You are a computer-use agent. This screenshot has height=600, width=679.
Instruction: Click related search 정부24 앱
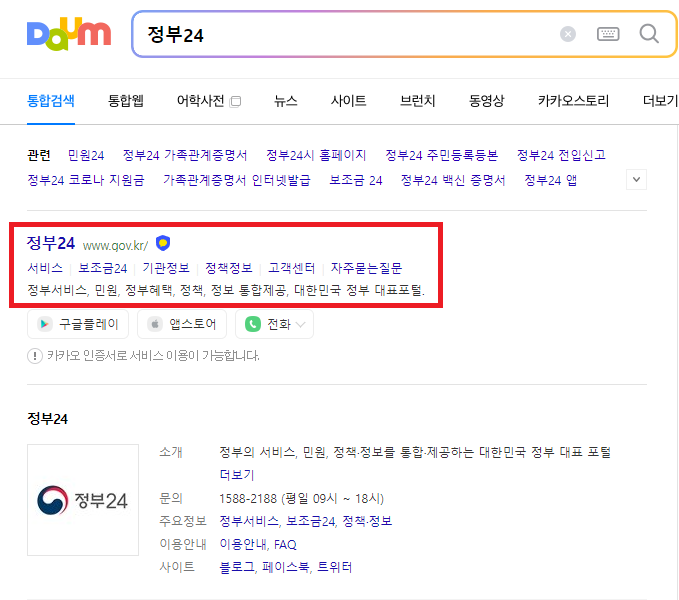click(x=550, y=180)
